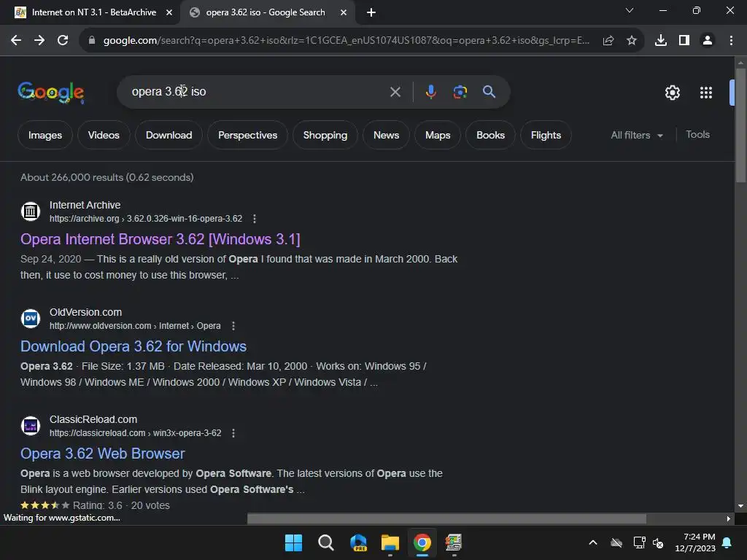Click into the Google search input field
Viewport: 747px width, 560px height.
(258, 91)
